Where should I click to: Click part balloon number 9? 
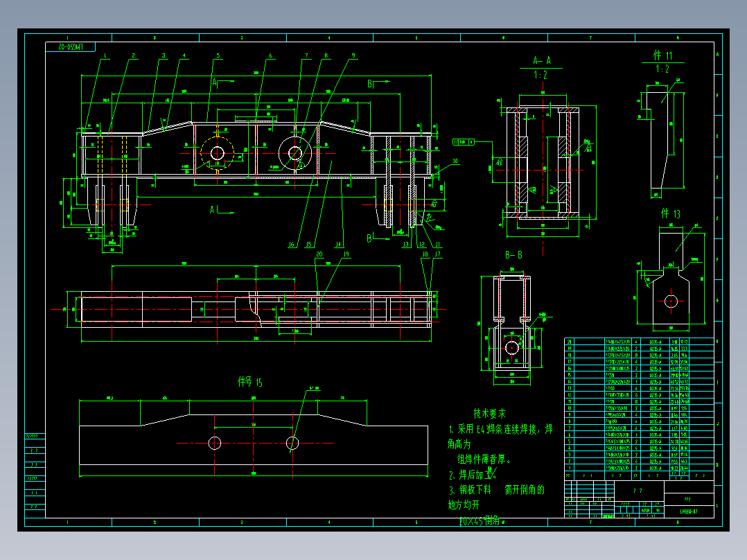353,55
